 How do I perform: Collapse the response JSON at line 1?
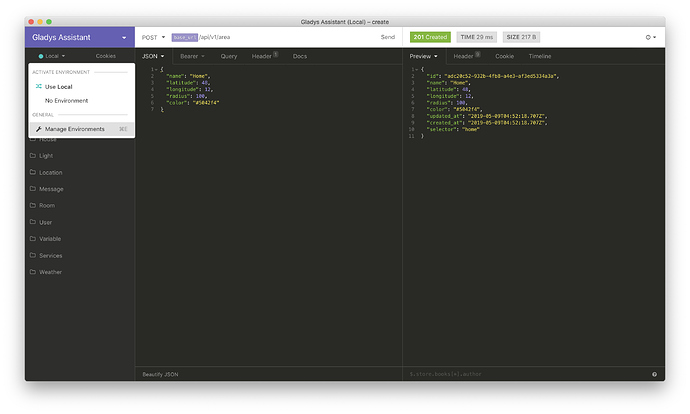(x=417, y=70)
